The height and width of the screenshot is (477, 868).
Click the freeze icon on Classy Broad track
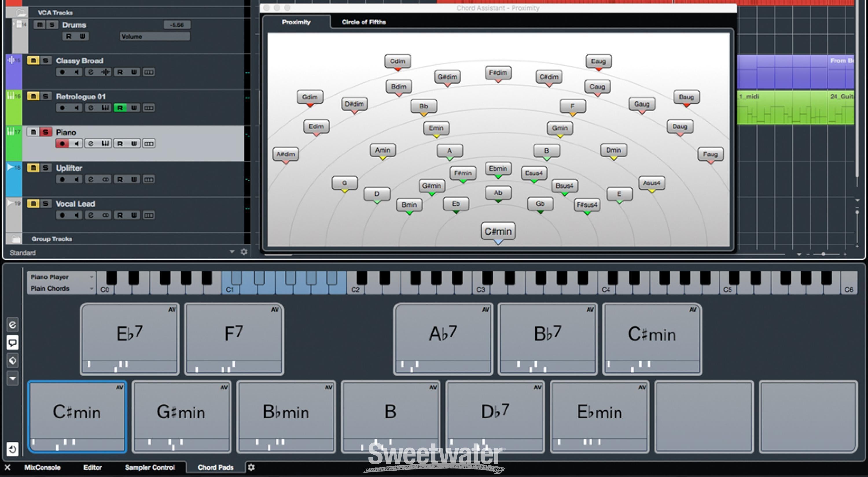pos(106,72)
